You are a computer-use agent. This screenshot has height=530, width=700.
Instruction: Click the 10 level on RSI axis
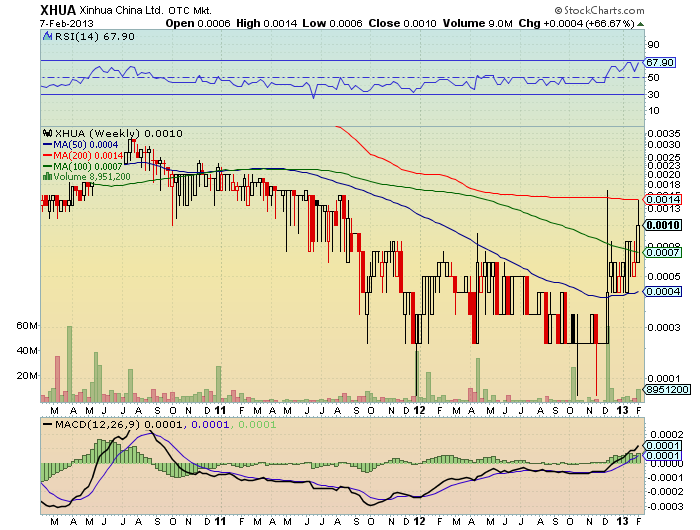(653, 110)
